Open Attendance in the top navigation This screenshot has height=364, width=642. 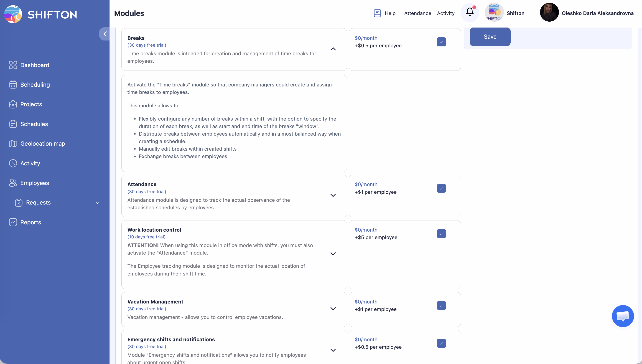pyautogui.click(x=417, y=13)
